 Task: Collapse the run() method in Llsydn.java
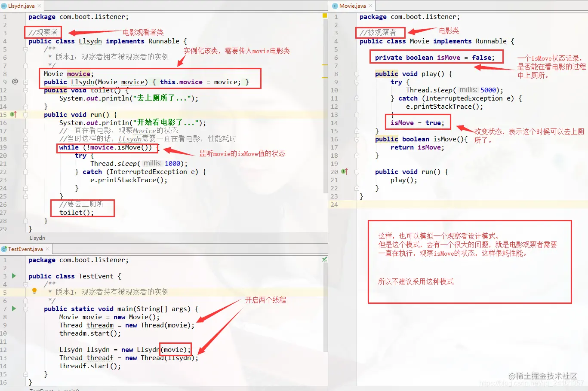[25, 115]
